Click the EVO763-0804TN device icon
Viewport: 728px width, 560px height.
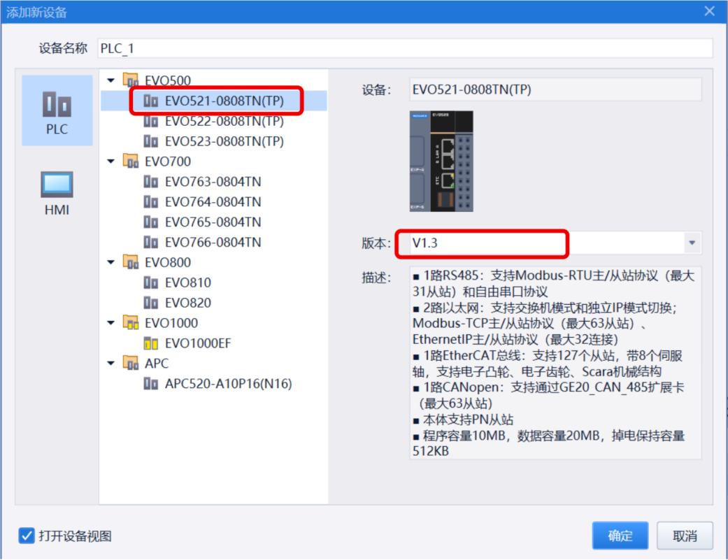(150, 182)
